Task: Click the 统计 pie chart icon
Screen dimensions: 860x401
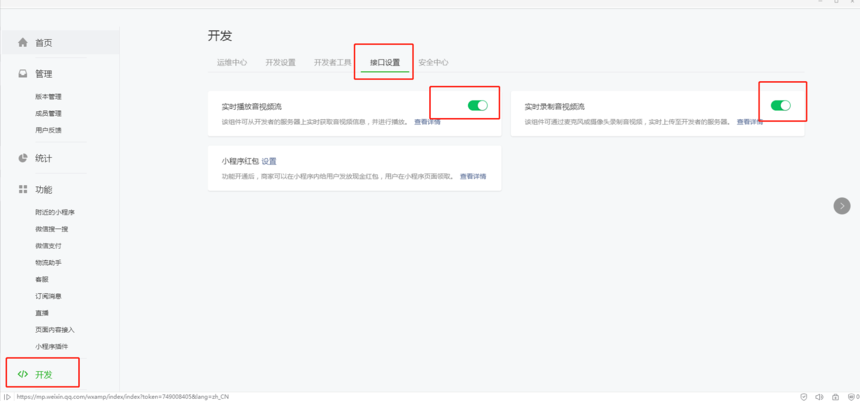Action: coord(23,158)
